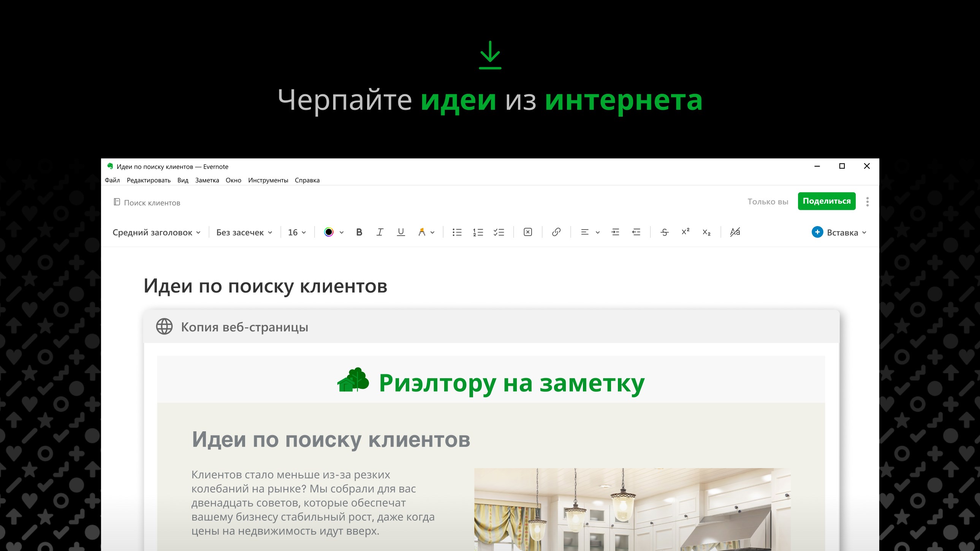This screenshot has width=980, height=551.
Task: Click the note title Идеи по поиску клиентов
Action: (x=265, y=286)
